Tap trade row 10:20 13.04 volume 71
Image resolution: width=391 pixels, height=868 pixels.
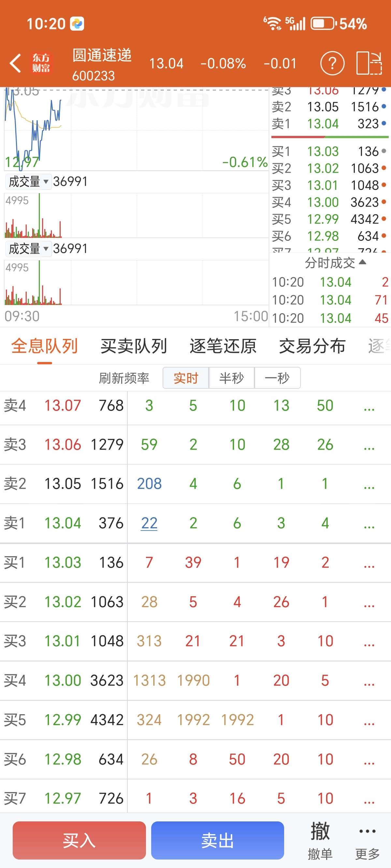(330, 300)
